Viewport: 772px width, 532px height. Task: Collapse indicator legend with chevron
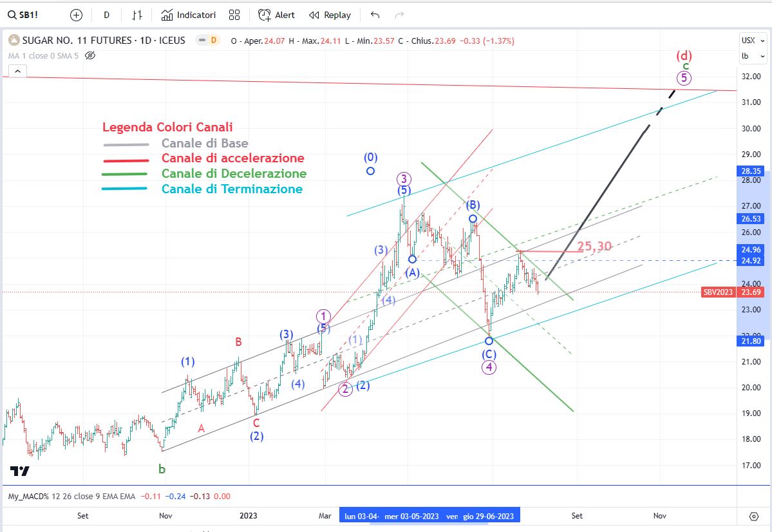click(17, 71)
